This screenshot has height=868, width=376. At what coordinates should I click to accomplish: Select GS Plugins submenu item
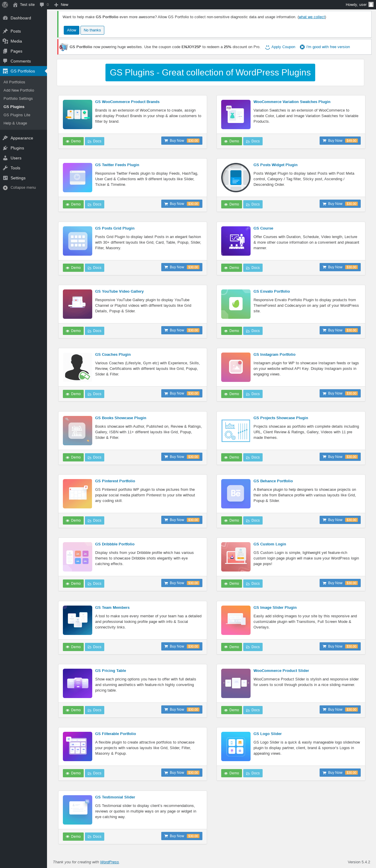14,107
